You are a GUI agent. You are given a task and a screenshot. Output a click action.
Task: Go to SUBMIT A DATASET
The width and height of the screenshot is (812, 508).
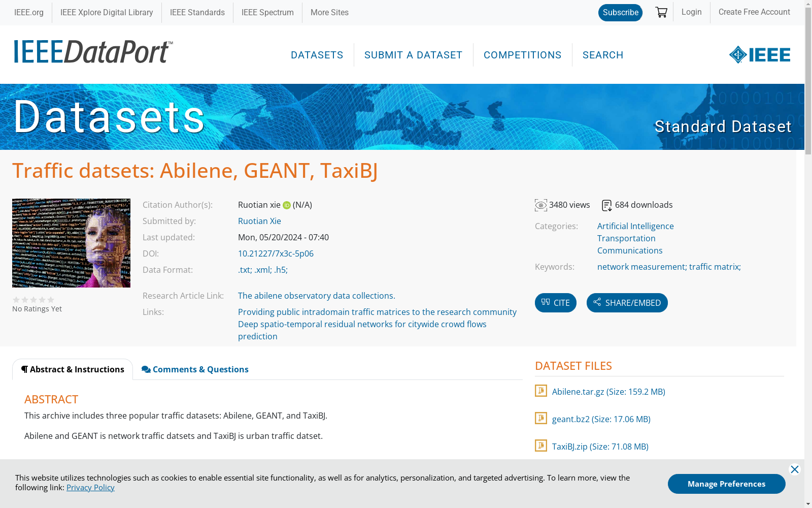pyautogui.click(x=414, y=55)
